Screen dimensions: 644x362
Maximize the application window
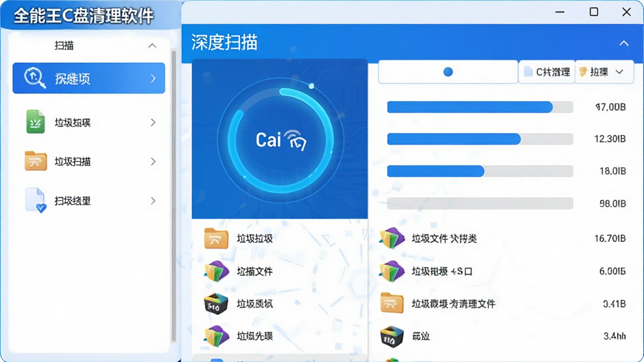594,12
